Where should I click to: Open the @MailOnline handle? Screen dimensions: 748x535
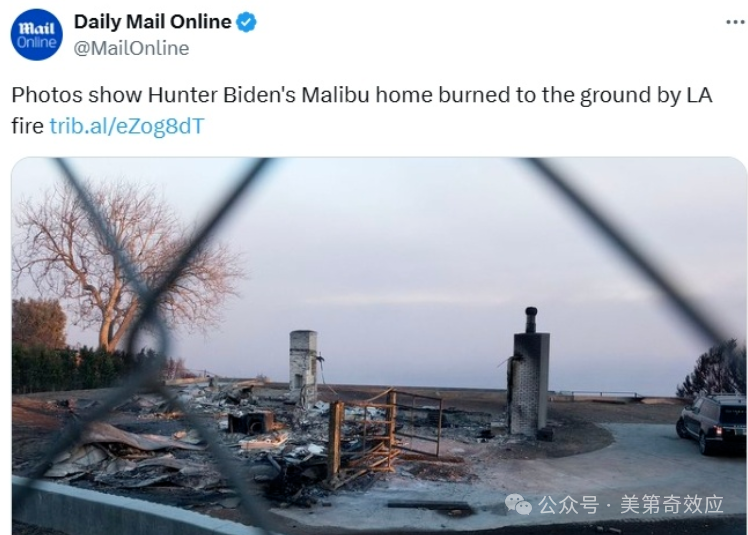[131, 48]
